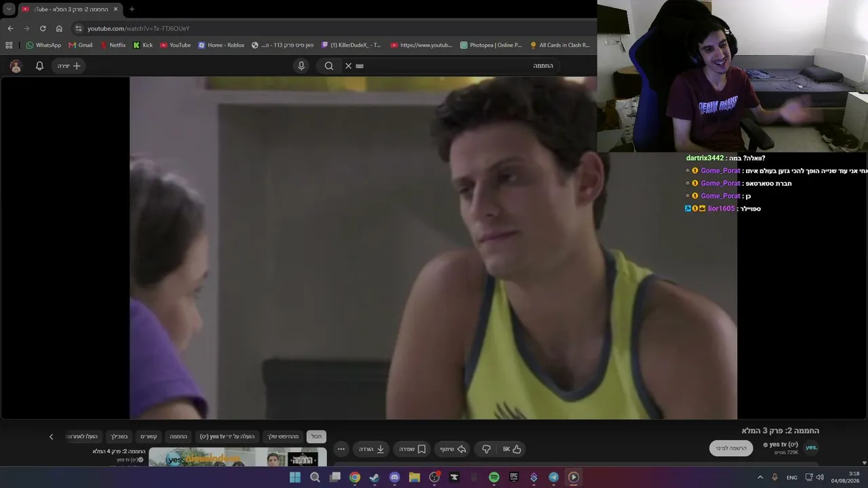Open the WhatsApp bookmark
Image resolution: width=868 pixels, height=488 pixels.
click(43, 45)
